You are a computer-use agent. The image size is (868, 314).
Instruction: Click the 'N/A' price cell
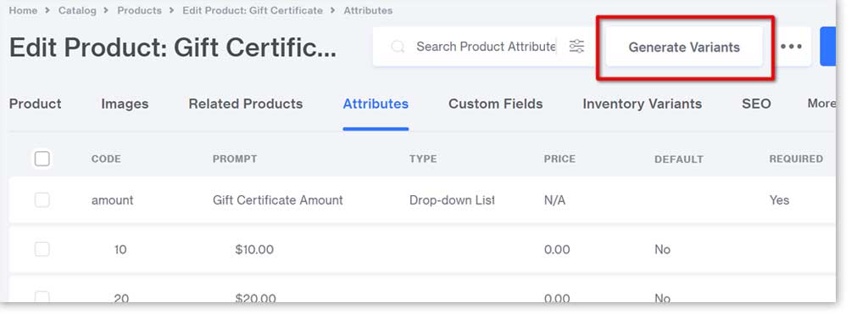pyautogui.click(x=554, y=200)
